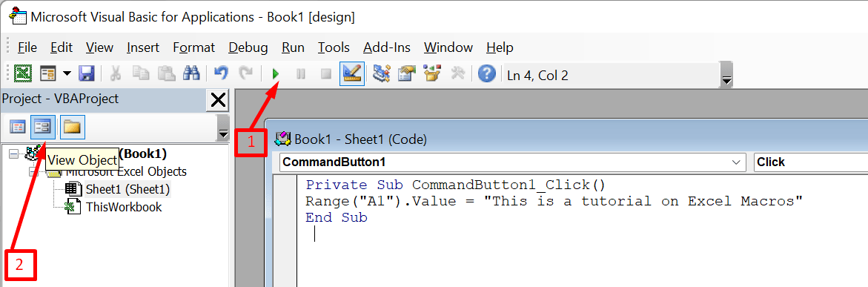Open the Insert menu
The image size is (868, 287).
[143, 47]
